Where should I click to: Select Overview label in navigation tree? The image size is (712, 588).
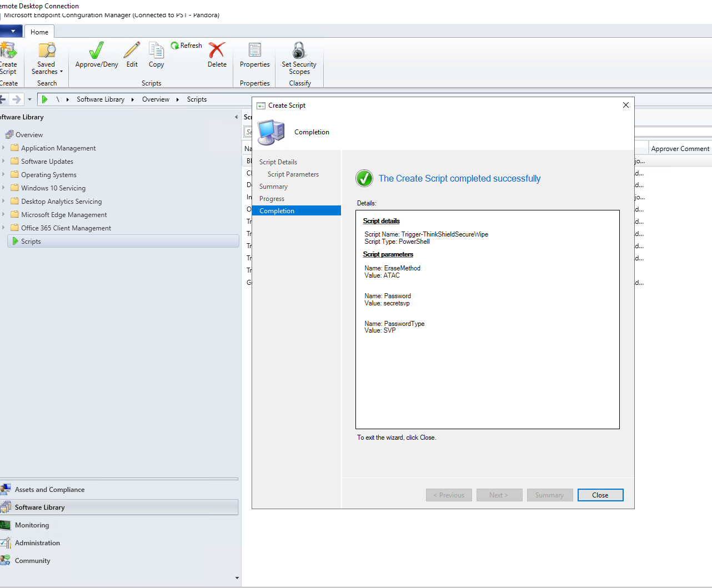(x=29, y=135)
